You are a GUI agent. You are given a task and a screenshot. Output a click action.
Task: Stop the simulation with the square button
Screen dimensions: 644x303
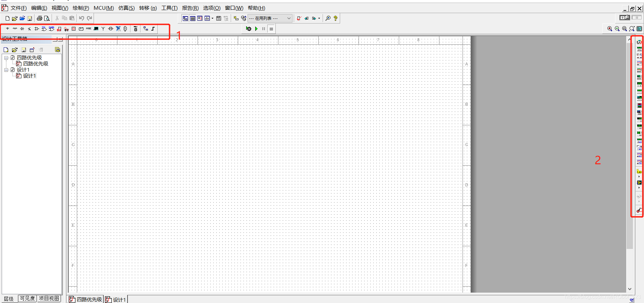click(x=271, y=29)
